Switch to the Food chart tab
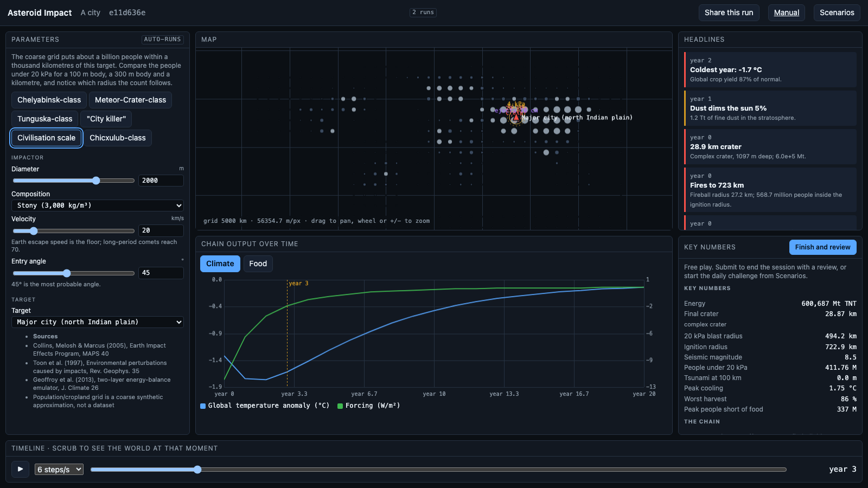The width and height of the screenshot is (868, 488). point(258,264)
